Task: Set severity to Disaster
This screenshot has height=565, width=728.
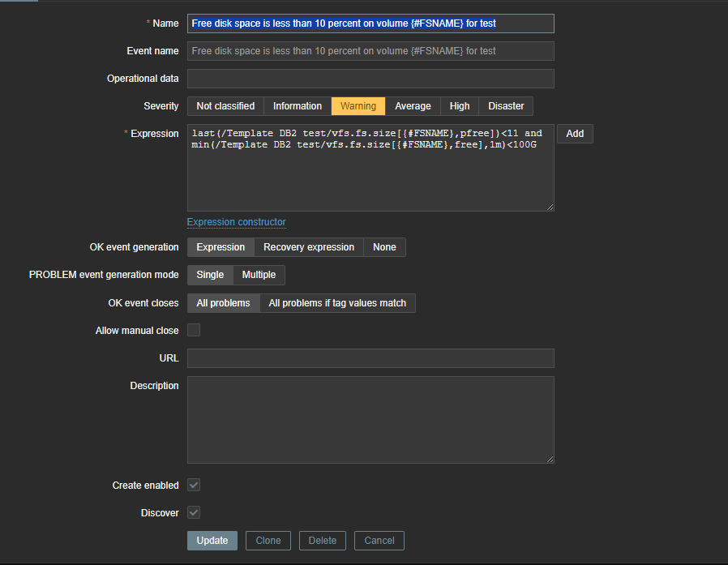Action: pos(506,106)
